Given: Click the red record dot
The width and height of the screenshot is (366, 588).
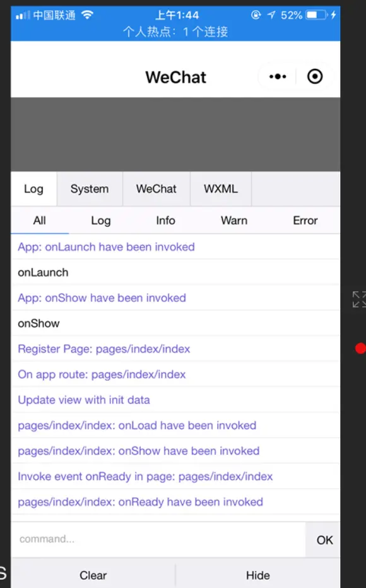Looking at the screenshot, I should [x=360, y=349].
